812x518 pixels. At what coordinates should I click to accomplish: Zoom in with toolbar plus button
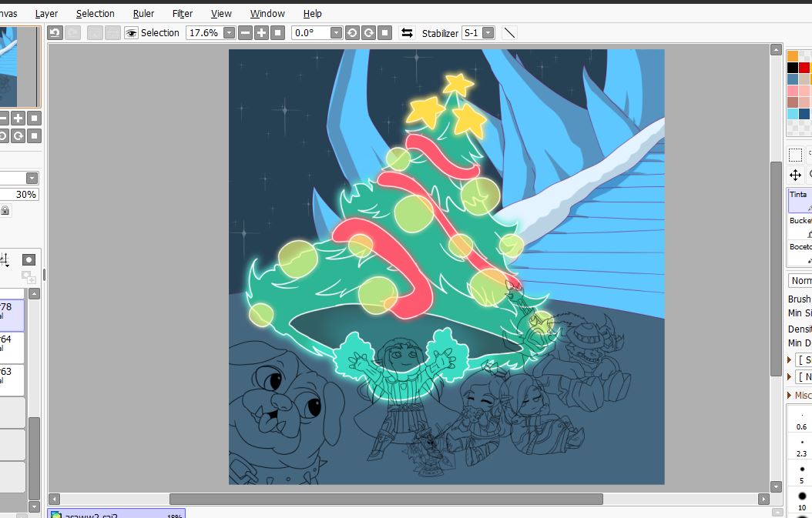coord(261,33)
